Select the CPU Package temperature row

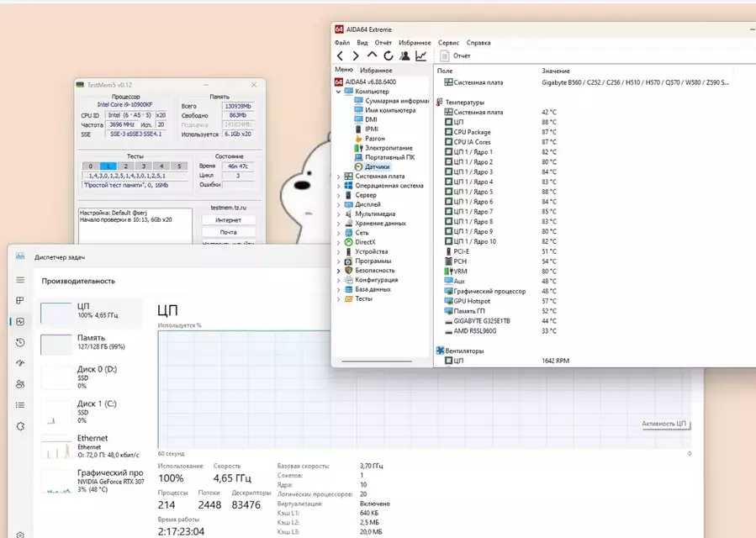click(x=500, y=132)
